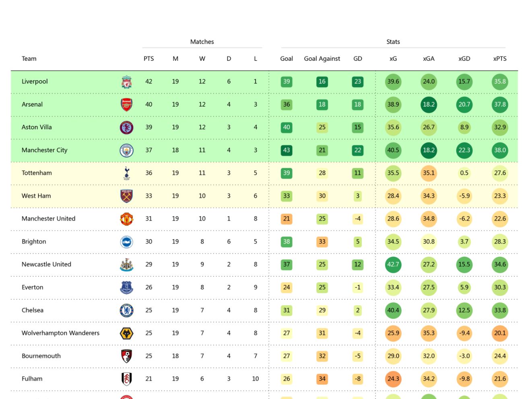Click the xGA column header
The image size is (532, 399).
click(x=429, y=59)
